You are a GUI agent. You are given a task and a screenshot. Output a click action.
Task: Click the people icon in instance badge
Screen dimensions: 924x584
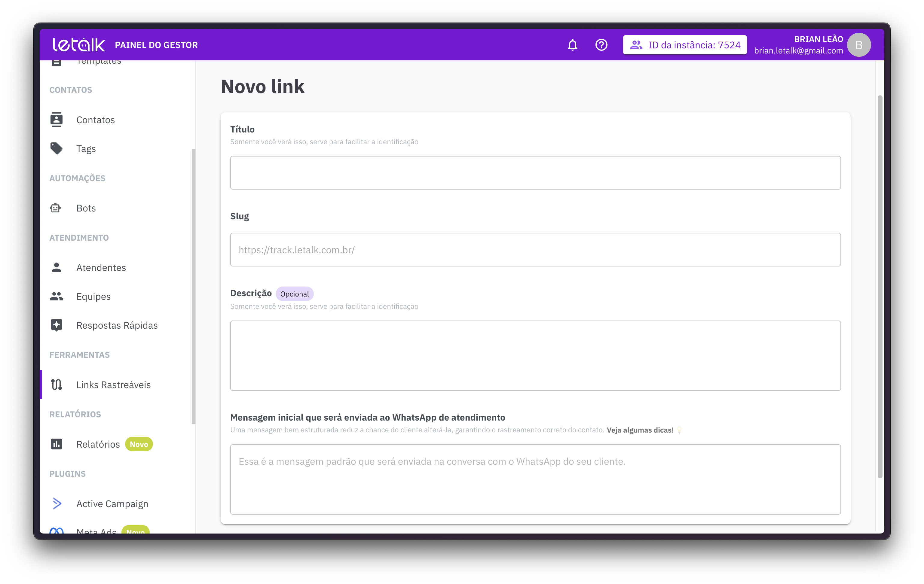pos(636,45)
